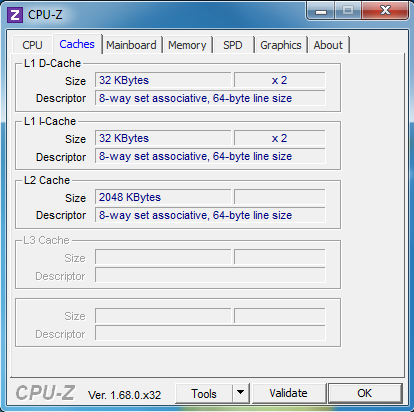Click the greyed L3 Cache group label
This screenshot has height=412, width=414.
46,240
